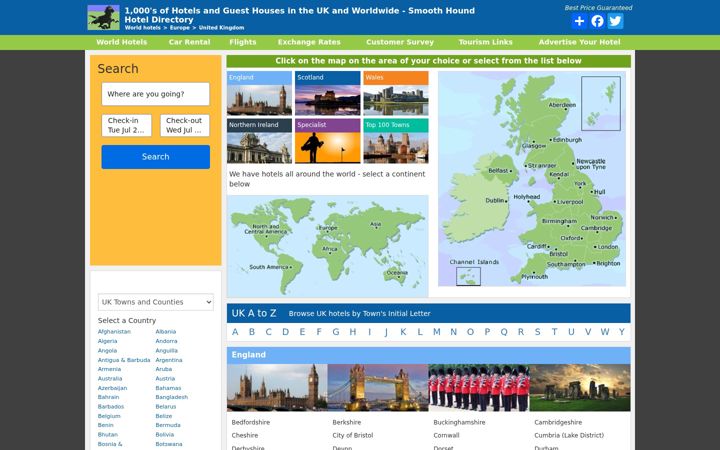This screenshot has height=450, width=720.
Task: Click Africa on the world map
Action: pos(330,249)
